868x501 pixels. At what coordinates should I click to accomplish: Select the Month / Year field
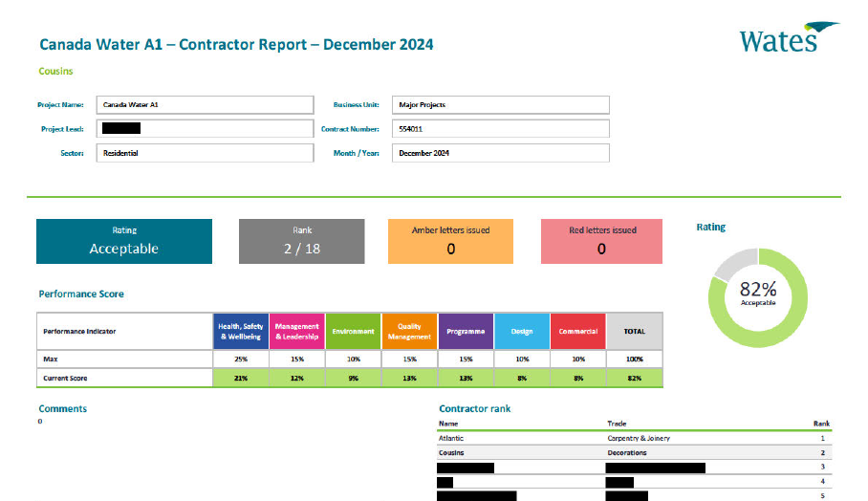pos(500,153)
